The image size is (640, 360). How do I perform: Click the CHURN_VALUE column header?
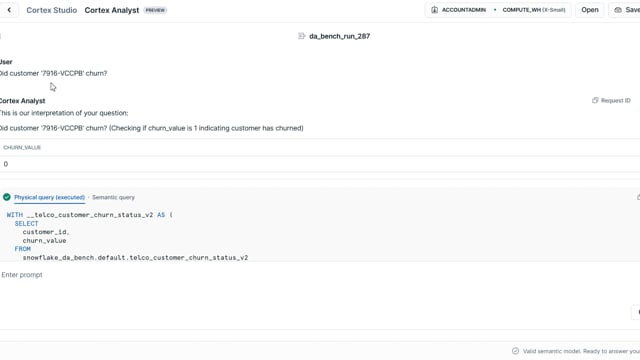click(x=22, y=147)
